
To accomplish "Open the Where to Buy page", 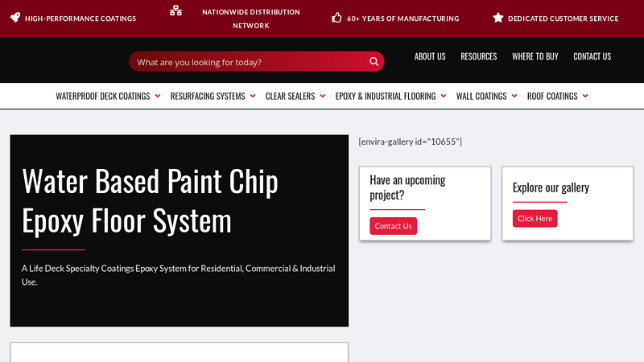I will coord(535,56).
